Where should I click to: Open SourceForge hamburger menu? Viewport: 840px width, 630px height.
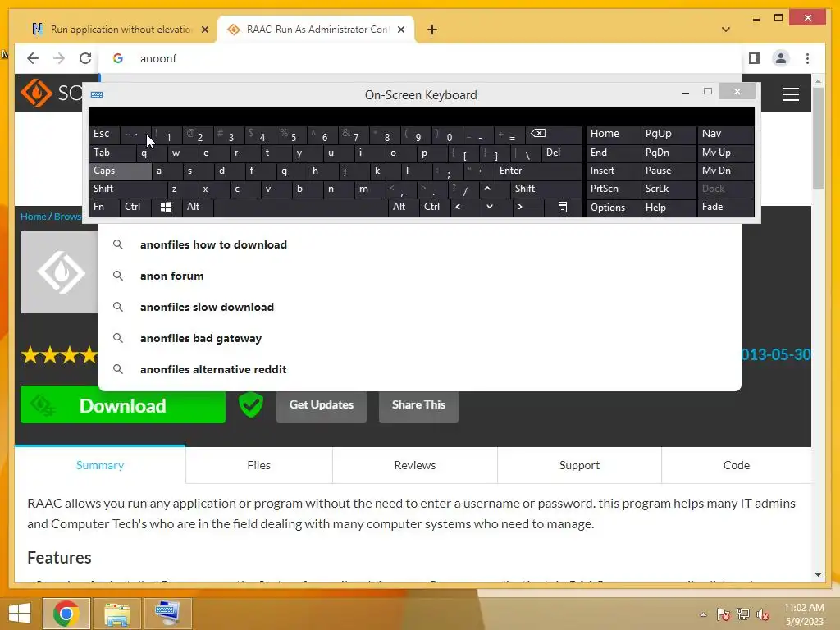coord(791,94)
